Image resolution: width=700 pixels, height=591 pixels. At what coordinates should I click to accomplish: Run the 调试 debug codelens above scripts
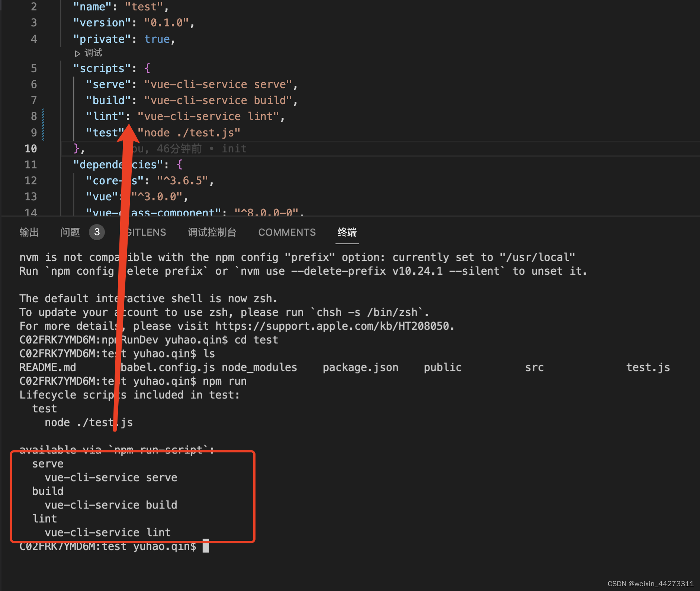click(x=93, y=53)
